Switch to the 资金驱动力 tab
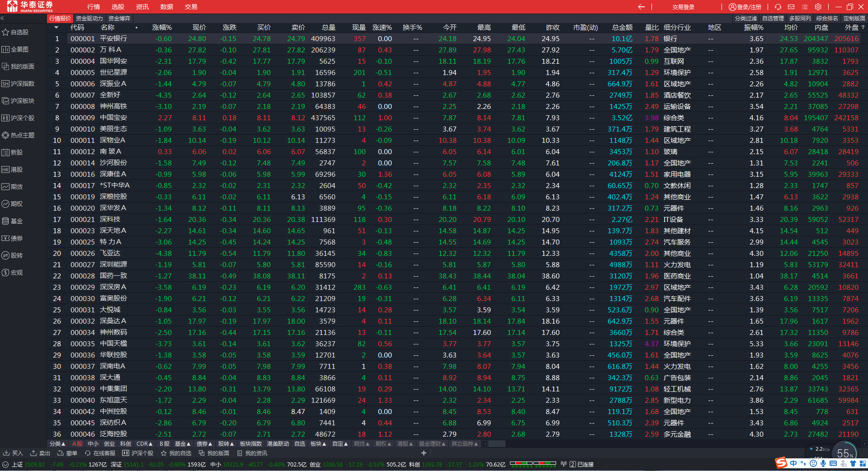The width and height of the screenshot is (868, 471). tap(90, 19)
